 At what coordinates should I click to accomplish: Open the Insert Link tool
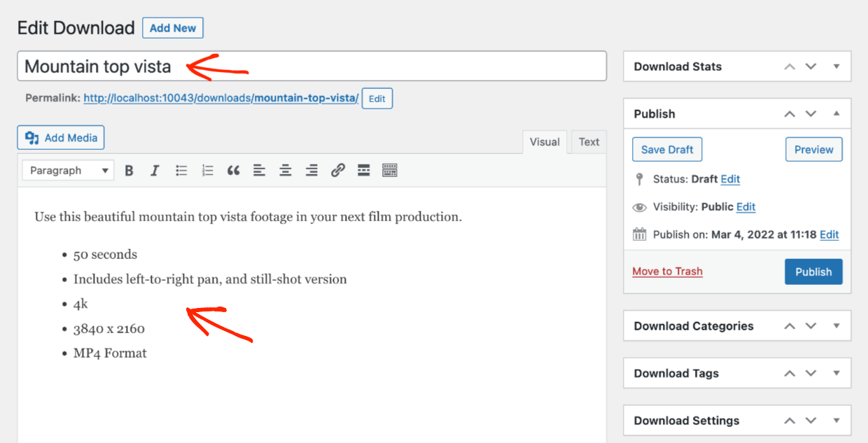338,170
